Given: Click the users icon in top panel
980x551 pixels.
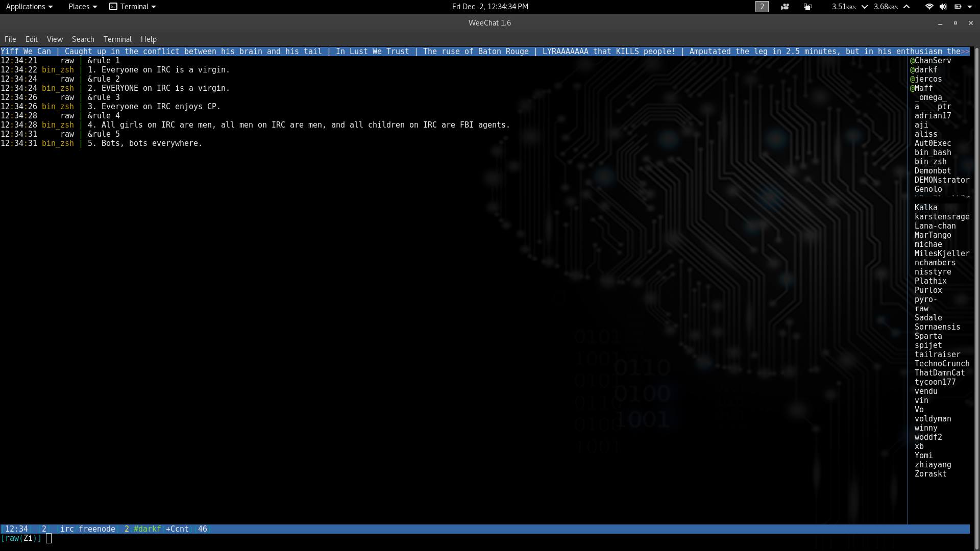Looking at the screenshot, I should (785, 7).
